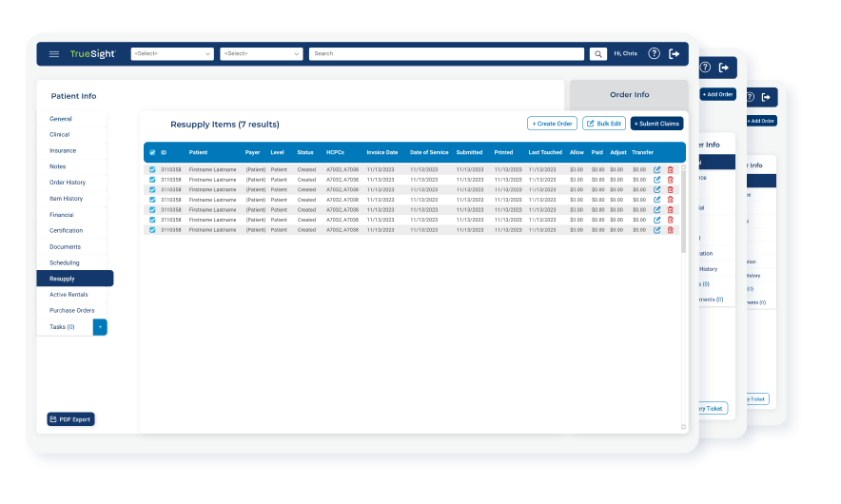Select the highlighted Resupply sidebar item
Image resolution: width=841 pixels, height=504 pixels.
pyautogui.click(x=74, y=279)
